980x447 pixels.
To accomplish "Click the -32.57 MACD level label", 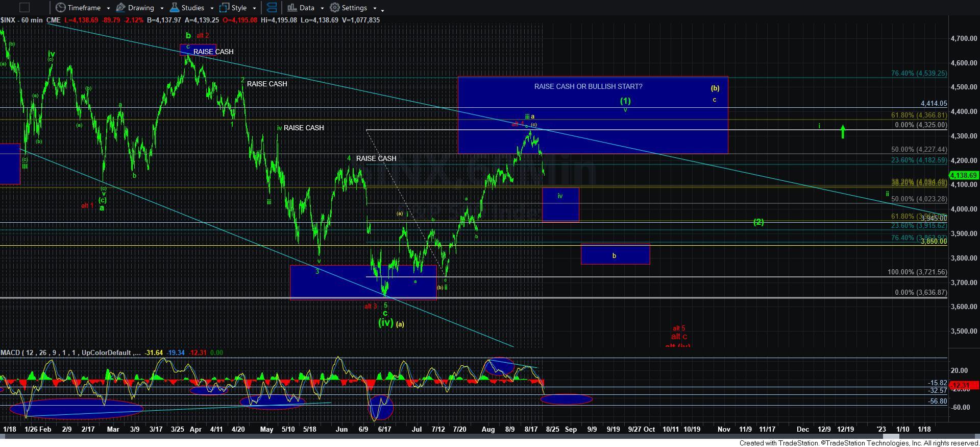I will [x=937, y=390].
